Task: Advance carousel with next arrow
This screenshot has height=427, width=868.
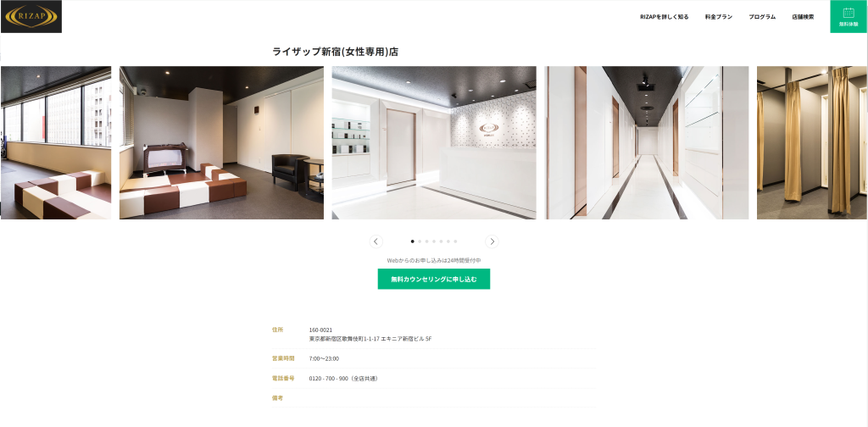Action: [492, 241]
